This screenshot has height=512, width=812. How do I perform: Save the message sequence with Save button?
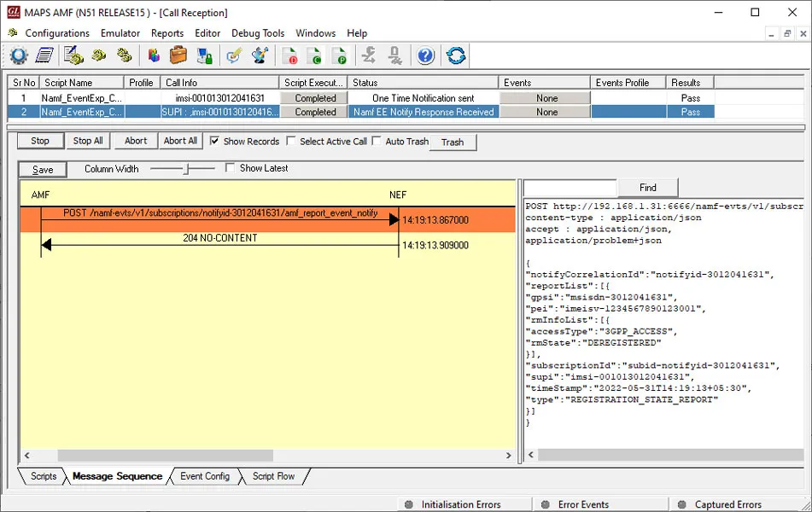coord(43,170)
